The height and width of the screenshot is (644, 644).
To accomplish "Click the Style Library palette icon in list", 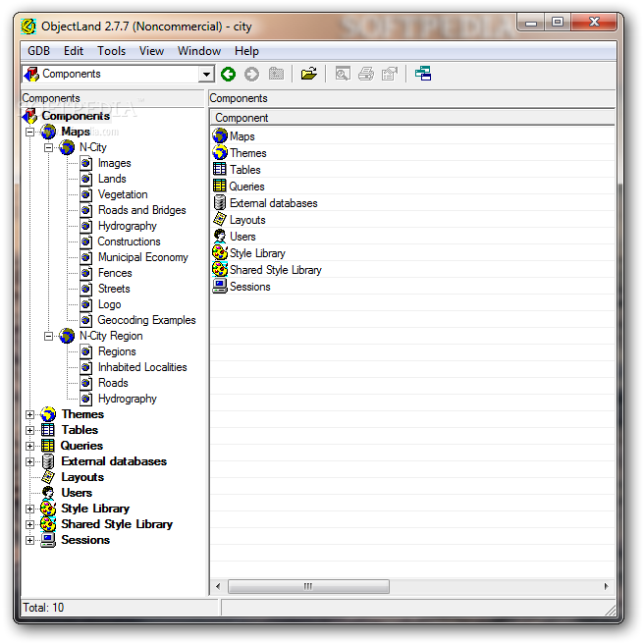I will 220,253.
